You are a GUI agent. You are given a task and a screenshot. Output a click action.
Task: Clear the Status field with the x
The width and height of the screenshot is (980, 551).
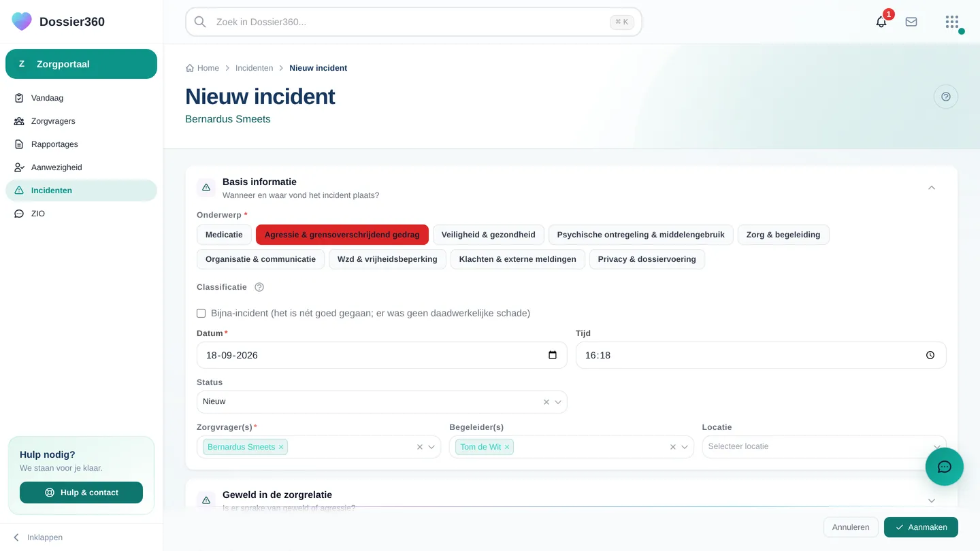coord(546,402)
